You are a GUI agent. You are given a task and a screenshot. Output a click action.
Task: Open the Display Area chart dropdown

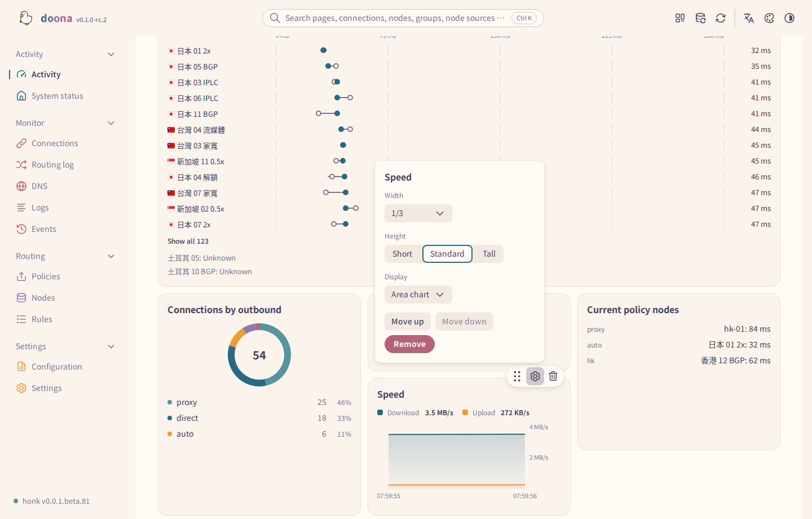(x=418, y=294)
